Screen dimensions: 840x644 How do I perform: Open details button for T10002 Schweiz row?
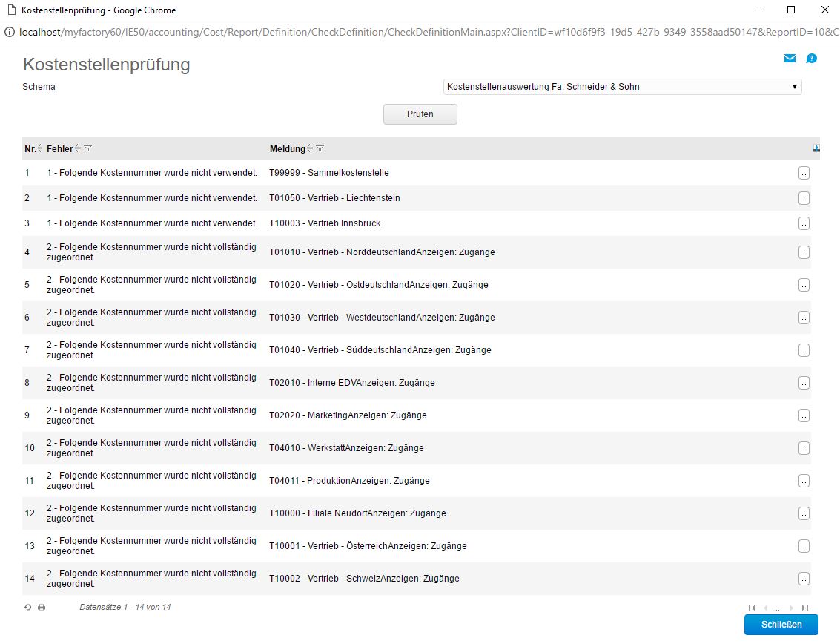click(804, 579)
